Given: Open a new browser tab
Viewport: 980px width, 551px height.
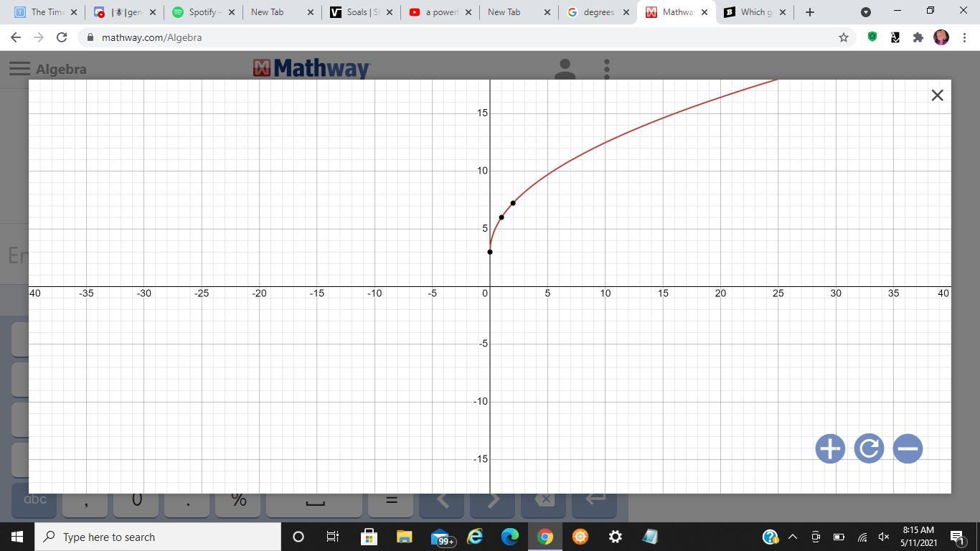Looking at the screenshot, I should [x=810, y=12].
